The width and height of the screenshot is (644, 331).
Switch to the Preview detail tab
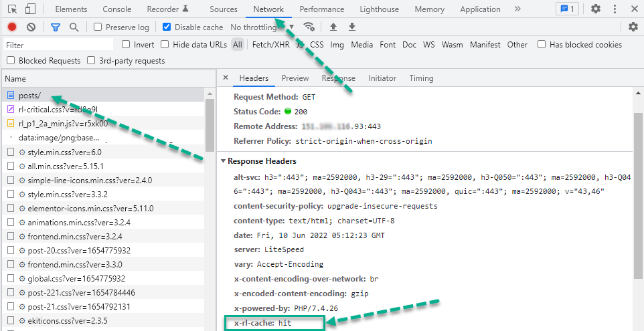point(295,78)
